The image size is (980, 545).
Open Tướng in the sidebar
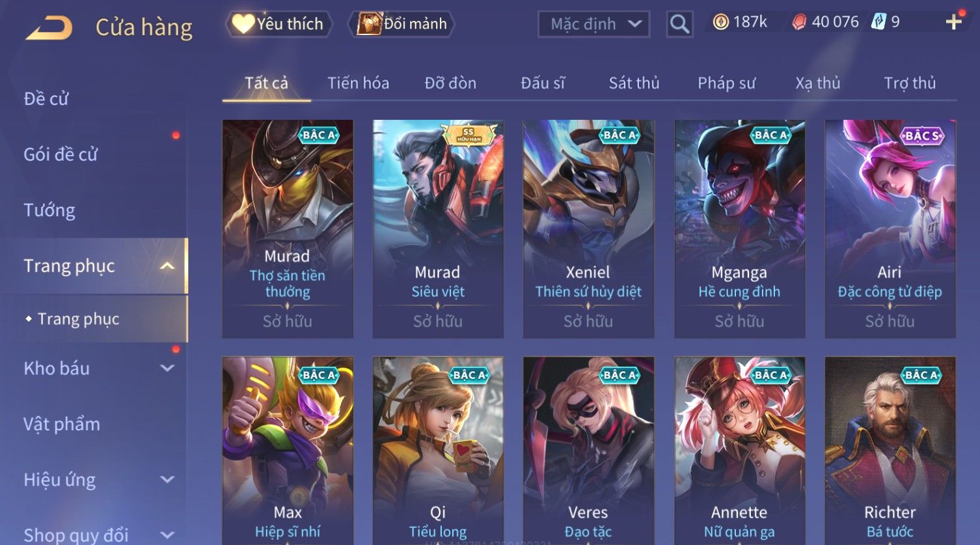click(x=49, y=210)
